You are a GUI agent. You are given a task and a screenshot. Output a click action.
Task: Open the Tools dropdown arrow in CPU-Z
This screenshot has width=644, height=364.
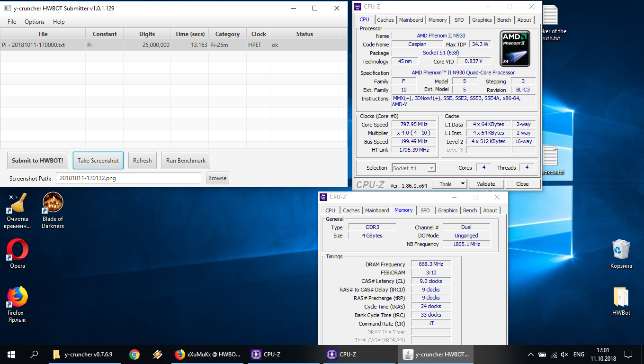463,184
